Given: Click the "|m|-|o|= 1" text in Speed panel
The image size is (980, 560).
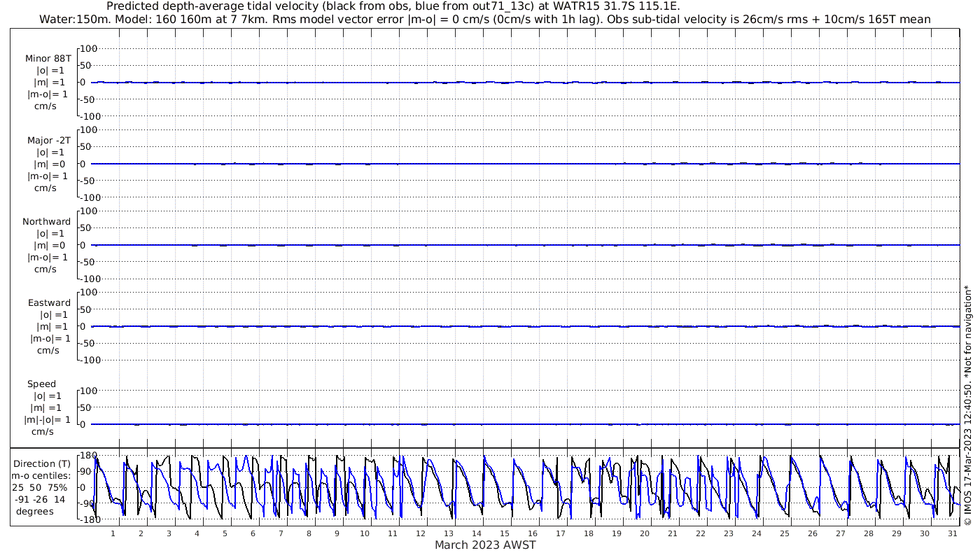Looking at the screenshot, I should pos(48,419).
